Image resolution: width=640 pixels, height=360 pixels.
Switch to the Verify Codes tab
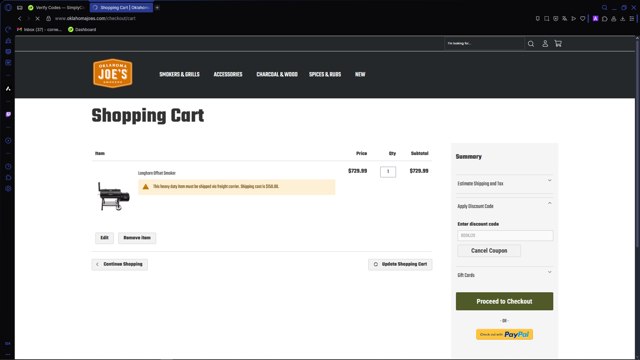57,7
